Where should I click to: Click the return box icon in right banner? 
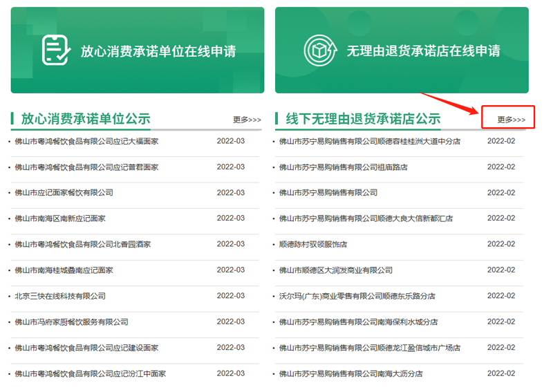click(320, 50)
